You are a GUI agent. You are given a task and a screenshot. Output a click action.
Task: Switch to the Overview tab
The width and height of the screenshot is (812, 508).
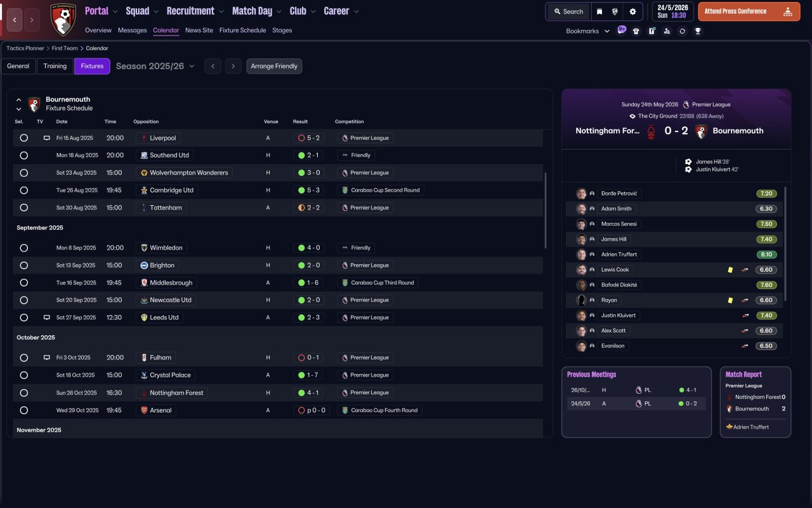(x=98, y=30)
